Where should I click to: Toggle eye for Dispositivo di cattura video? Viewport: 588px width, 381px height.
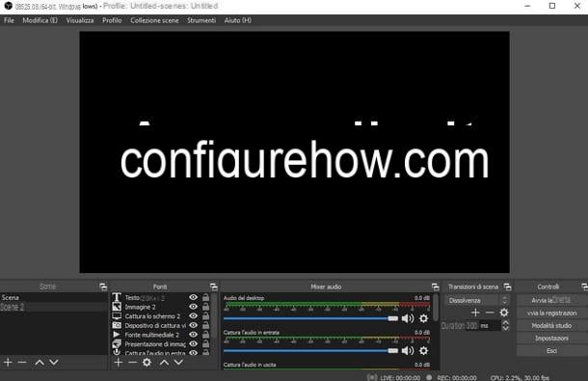pyautogui.click(x=193, y=325)
